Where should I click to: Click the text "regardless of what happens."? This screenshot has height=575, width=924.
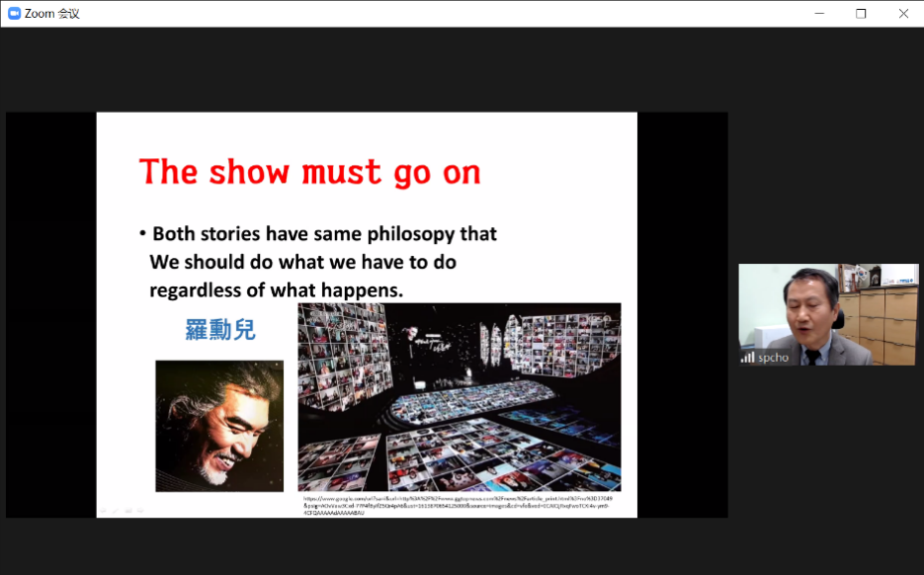click(x=277, y=290)
